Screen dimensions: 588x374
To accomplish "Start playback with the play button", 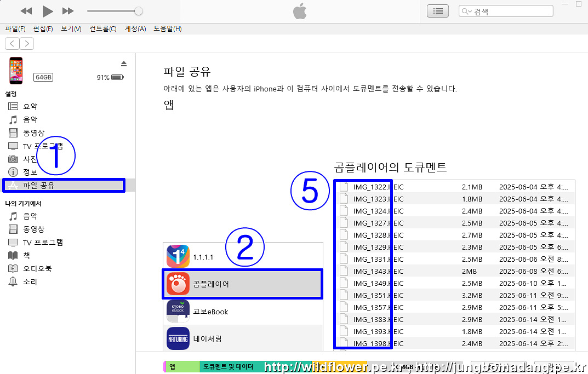I will pyautogui.click(x=47, y=11).
